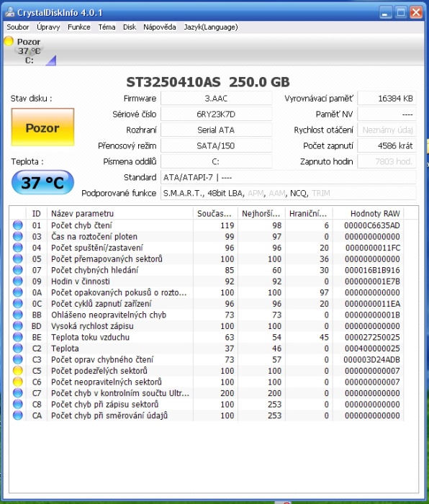Open the Téma menu
429x504 pixels.
107,27
